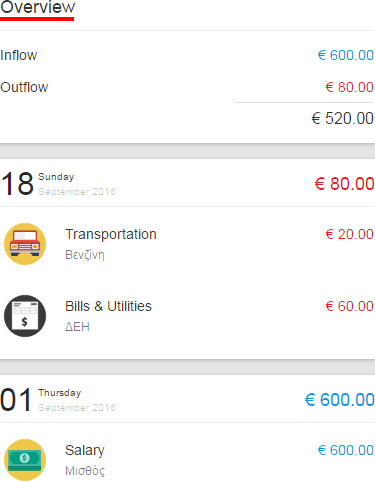Click the Thursday daily total € 600.00
Screen dimensions: 375x482
[340, 400]
